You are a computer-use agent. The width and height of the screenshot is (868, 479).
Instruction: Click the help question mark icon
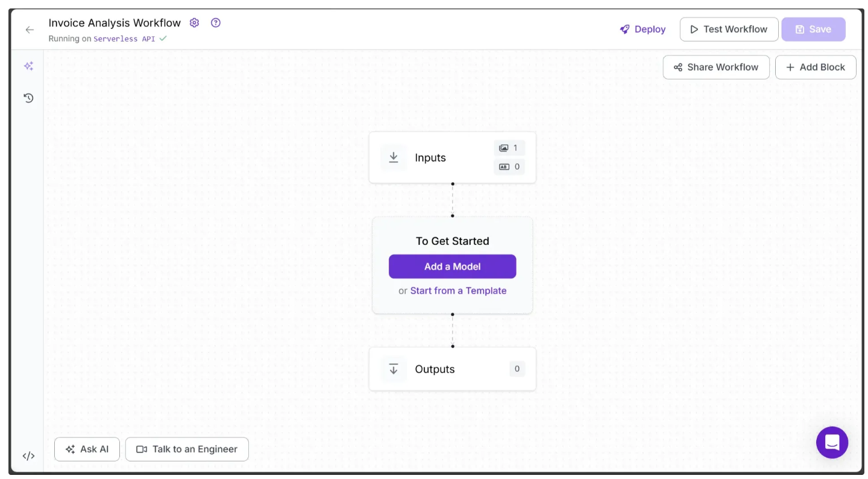pyautogui.click(x=216, y=23)
